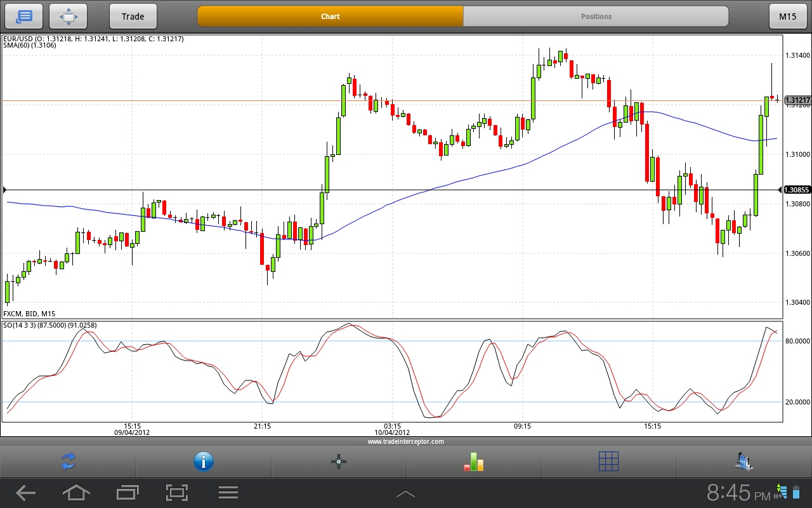
Task: Toggle the chart grid icon
Action: [x=608, y=462]
